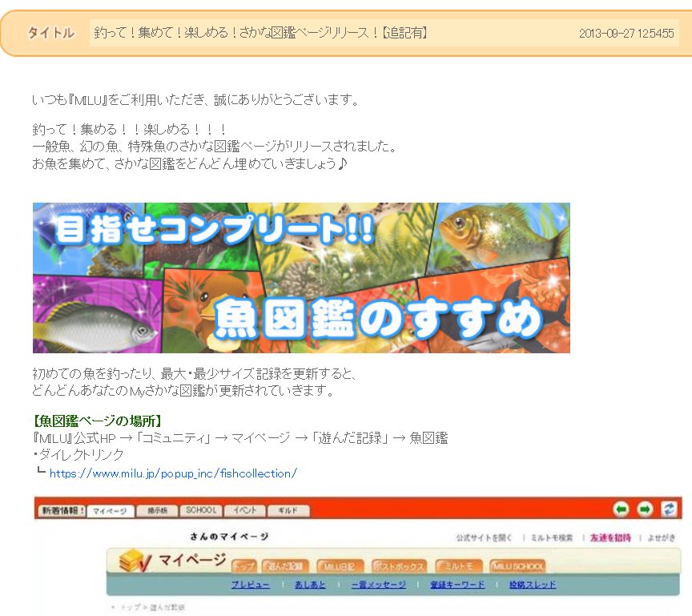692x616 pixels.
Task: Select the イベント tab
Action: tap(244, 510)
